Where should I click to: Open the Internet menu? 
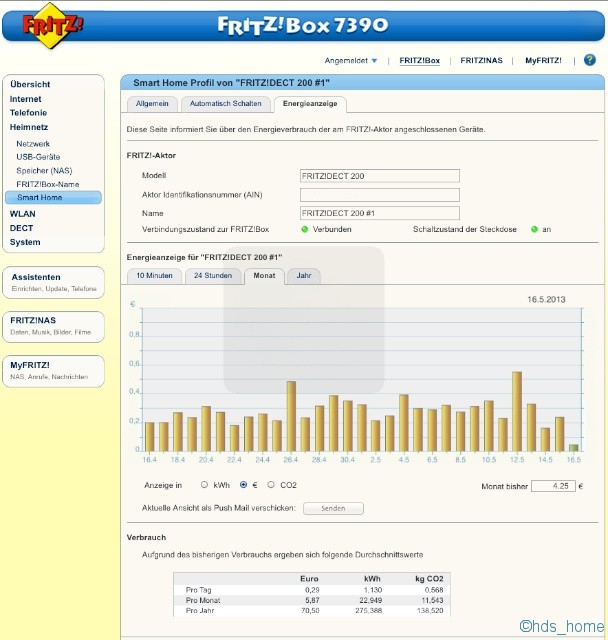(25, 99)
